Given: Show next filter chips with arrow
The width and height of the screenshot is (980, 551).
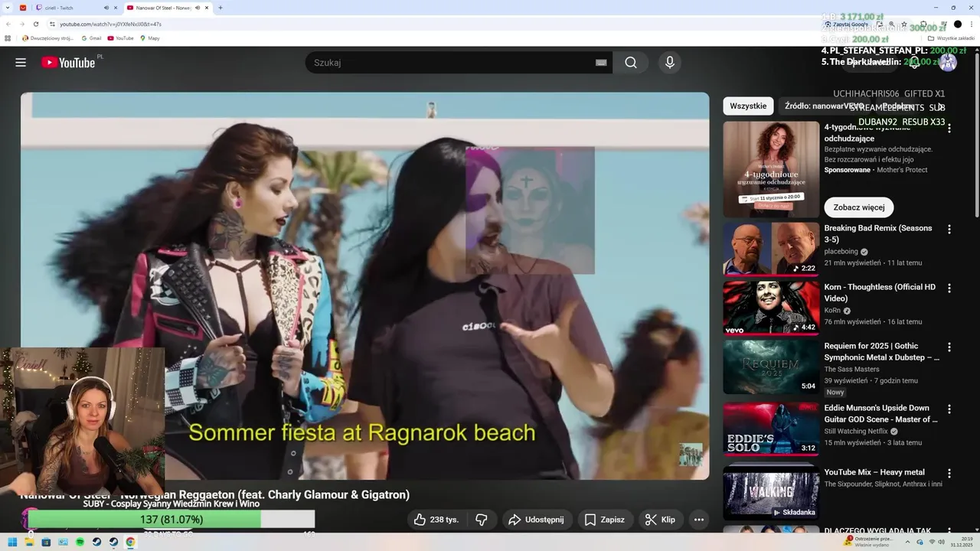Looking at the screenshot, I should (x=941, y=106).
